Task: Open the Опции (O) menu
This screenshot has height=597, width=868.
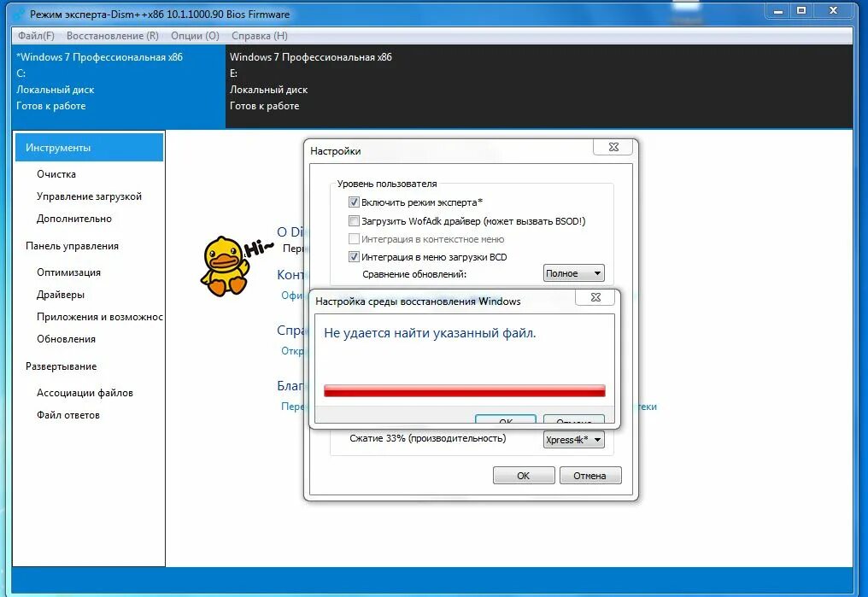Action: 195,36
